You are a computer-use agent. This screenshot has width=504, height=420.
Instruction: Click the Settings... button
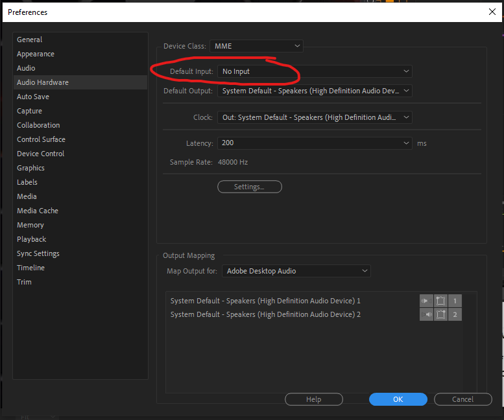click(x=250, y=187)
